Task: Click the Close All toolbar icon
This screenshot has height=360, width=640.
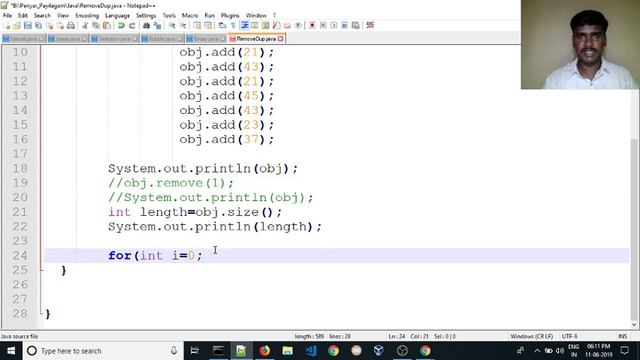Action: pyautogui.click(x=60, y=25)
